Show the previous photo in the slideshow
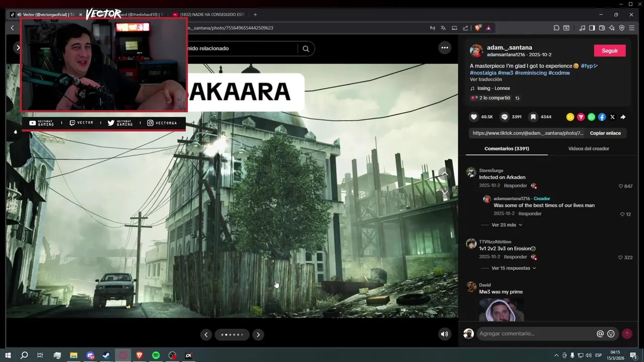644x362 pixels. tap(206, 334)
